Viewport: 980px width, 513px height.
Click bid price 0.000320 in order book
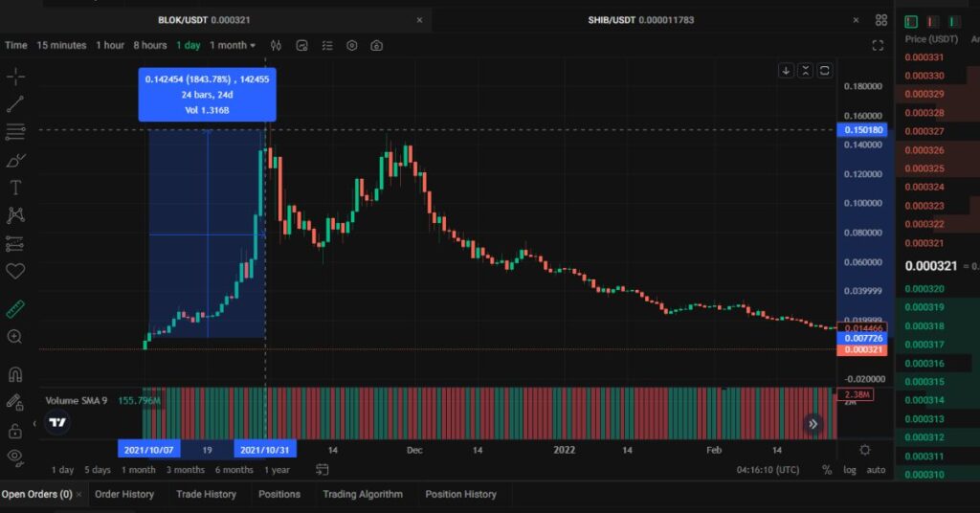pos(924,289)
